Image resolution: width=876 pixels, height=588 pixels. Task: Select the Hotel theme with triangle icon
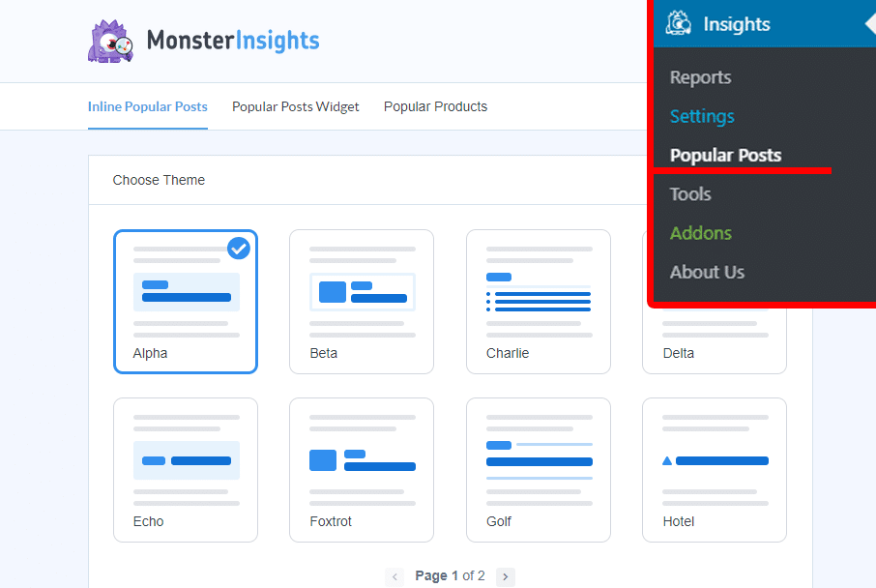(714, 469)
